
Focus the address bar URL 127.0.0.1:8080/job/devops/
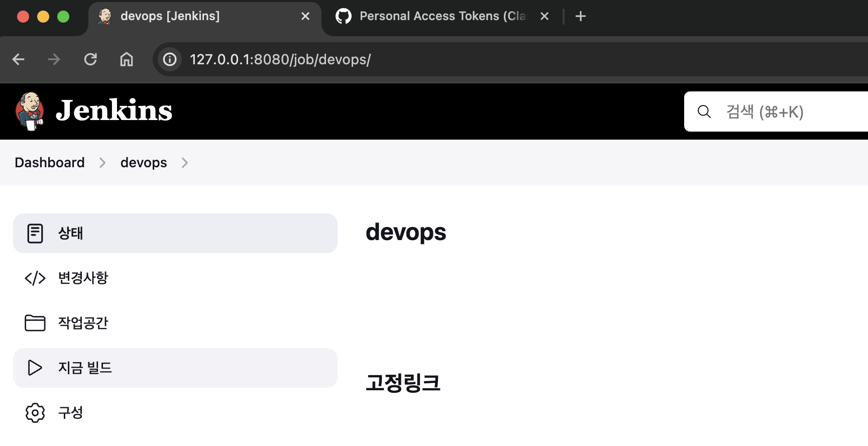[280, 59]
